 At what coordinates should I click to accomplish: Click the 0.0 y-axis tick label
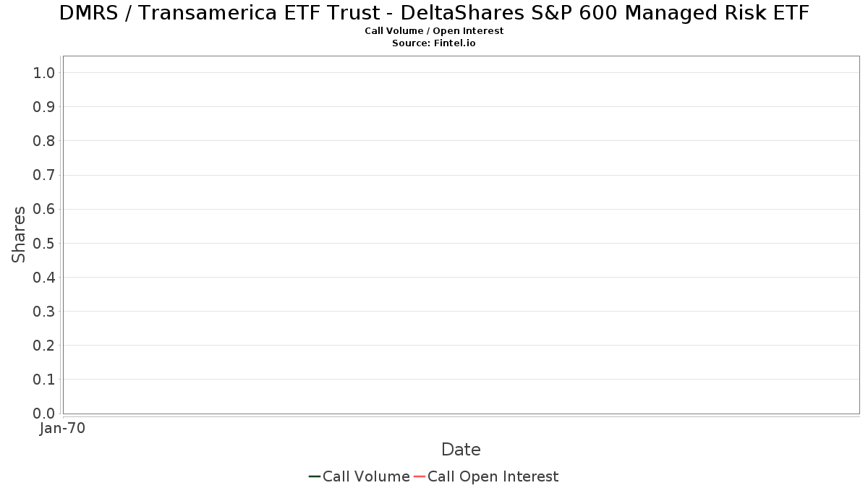coord(44,414)
